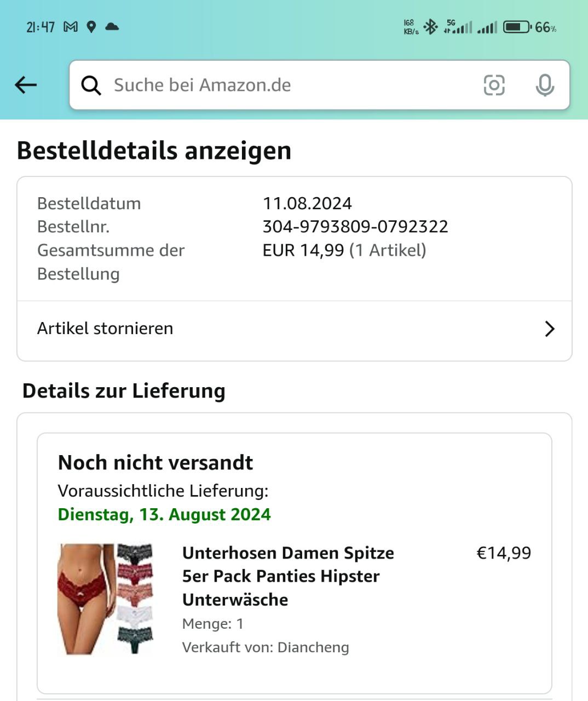Tap the Bluetooth status icon
This screenshot has width=588, height=701.
coord(431,26)
